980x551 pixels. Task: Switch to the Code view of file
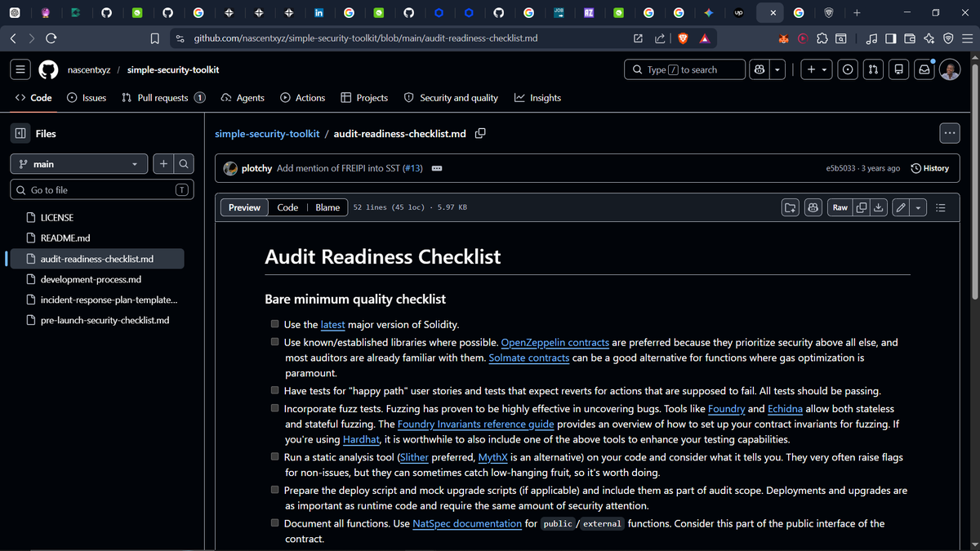287,207
